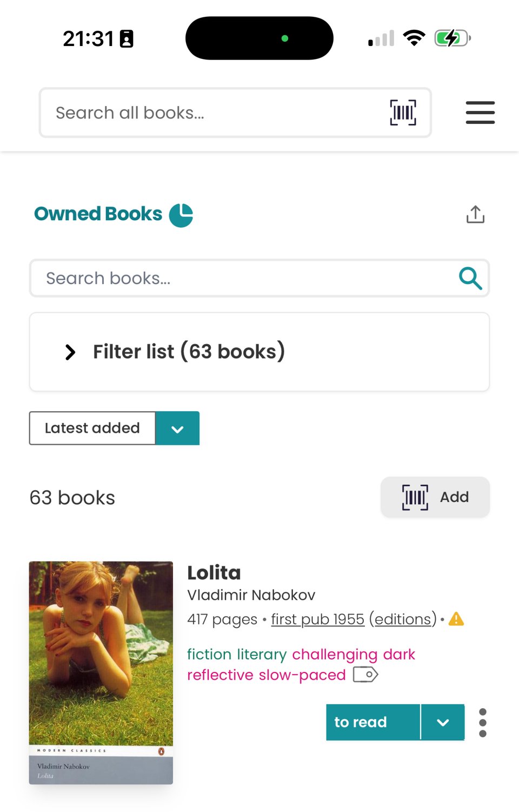The width and height of the screenshot is (519, 812).
Task: Open the Lolita title link
Action: [214, 573]
